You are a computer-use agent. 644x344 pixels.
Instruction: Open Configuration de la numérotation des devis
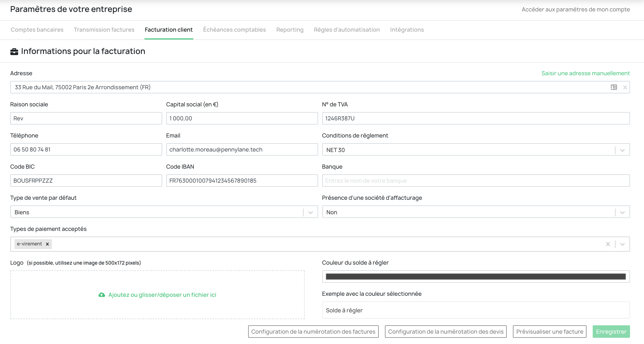(x=446, y=332)
